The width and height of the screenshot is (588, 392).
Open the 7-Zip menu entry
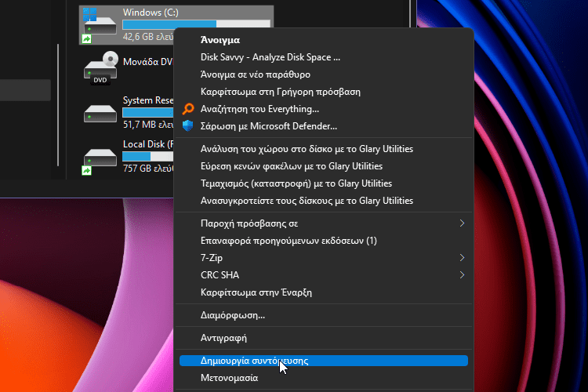[x=324, y=258]
